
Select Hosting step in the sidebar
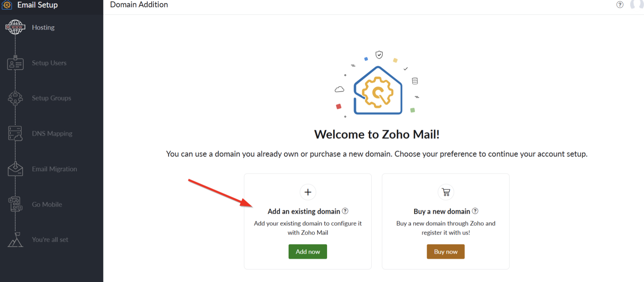click(43, 27)
